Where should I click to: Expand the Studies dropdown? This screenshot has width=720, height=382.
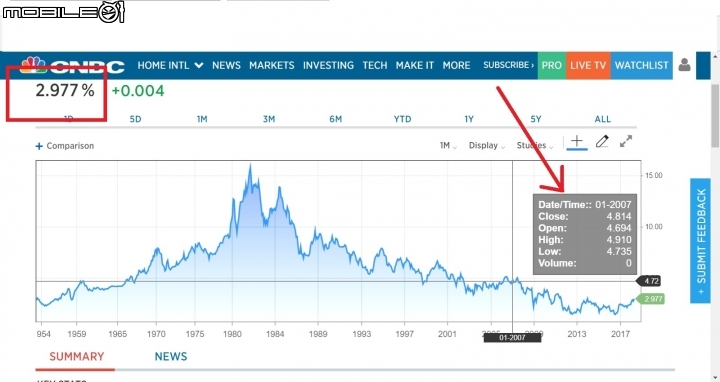tap(534, 146)
